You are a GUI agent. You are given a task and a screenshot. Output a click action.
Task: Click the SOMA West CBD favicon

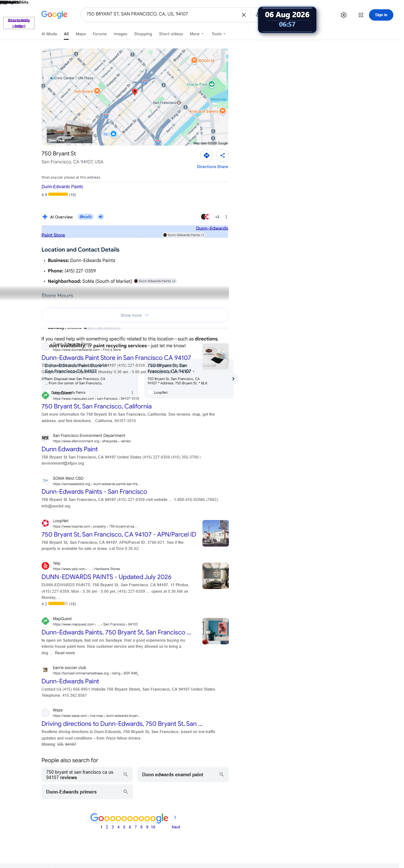click(x=45, y=480)
